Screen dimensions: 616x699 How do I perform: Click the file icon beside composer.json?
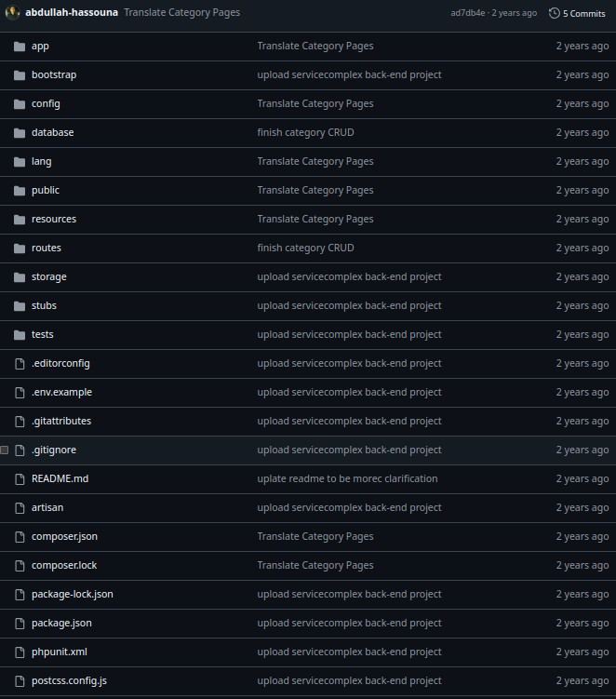point(20,536)
